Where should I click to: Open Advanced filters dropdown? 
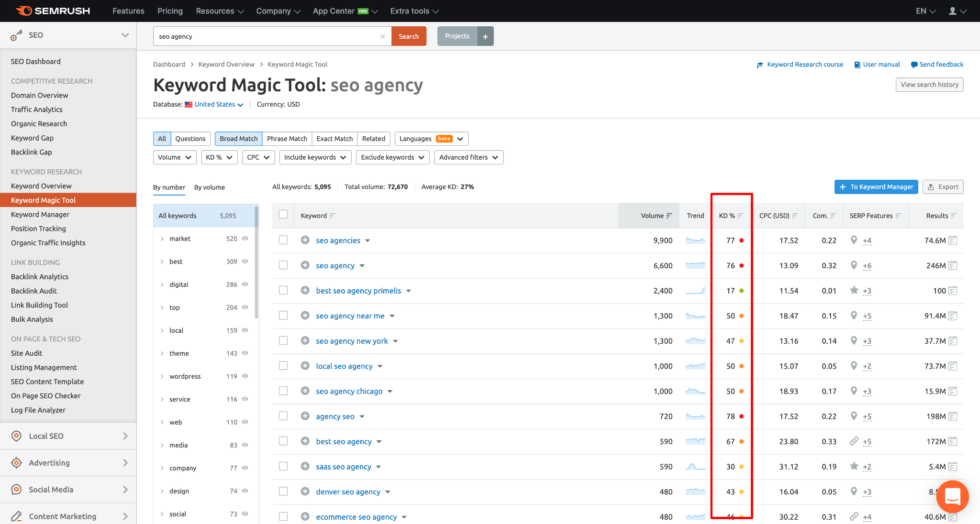(x=469, y=157)
